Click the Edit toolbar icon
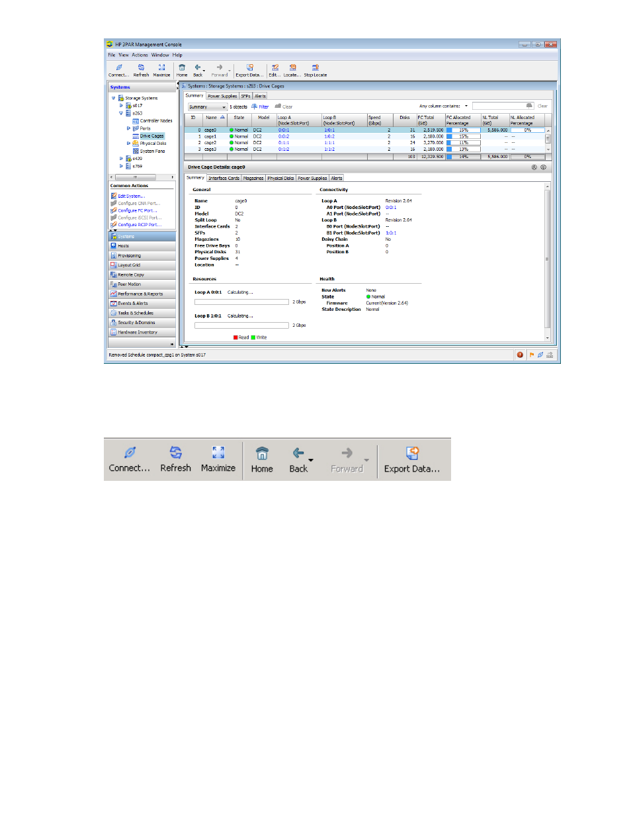The width and height of the screenshot is (631, 840). coord(274,67)
